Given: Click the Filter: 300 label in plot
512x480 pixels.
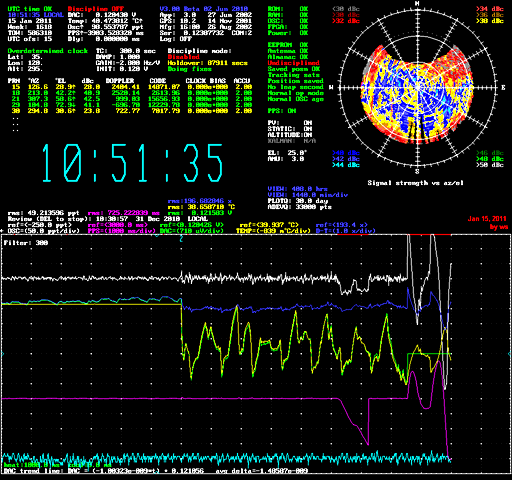Looking at the screenshot, I should coord(26,243).
